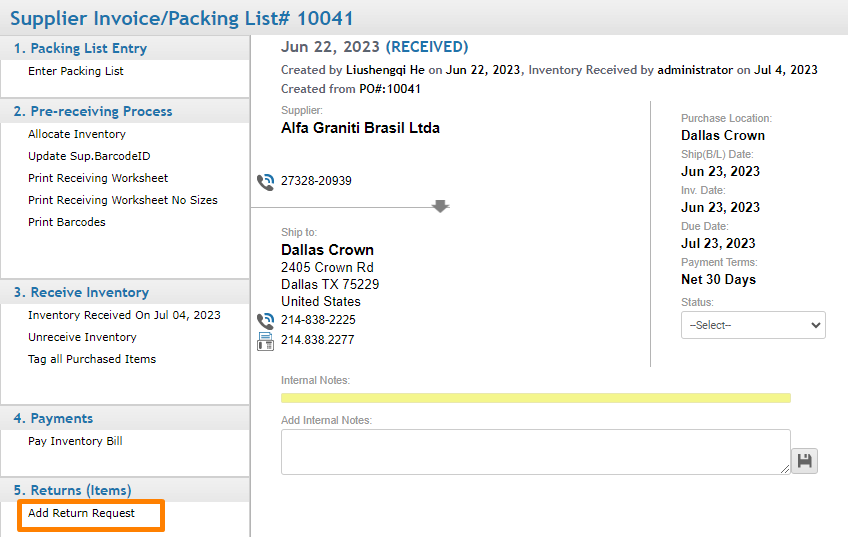
Task: Click the PO#:10041 reference
Action: tap(390, 89)
